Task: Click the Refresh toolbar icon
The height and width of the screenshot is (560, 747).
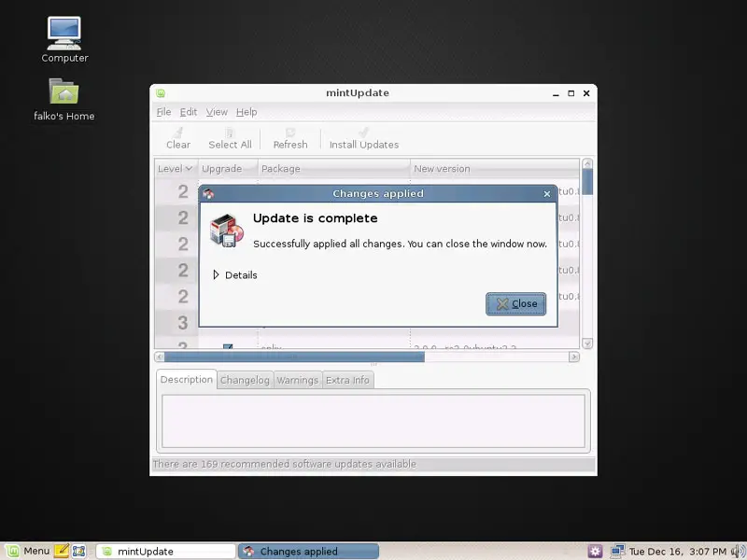Action: click(290, 138)
